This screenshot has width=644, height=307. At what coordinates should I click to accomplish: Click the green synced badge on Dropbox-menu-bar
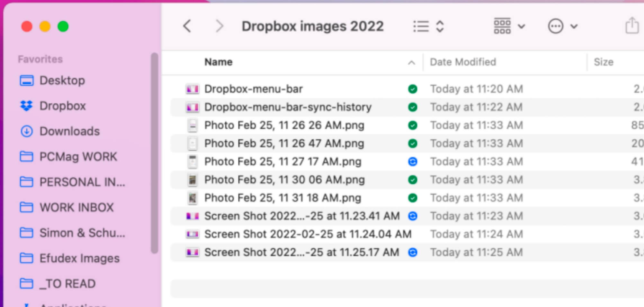tap(413, 89)
